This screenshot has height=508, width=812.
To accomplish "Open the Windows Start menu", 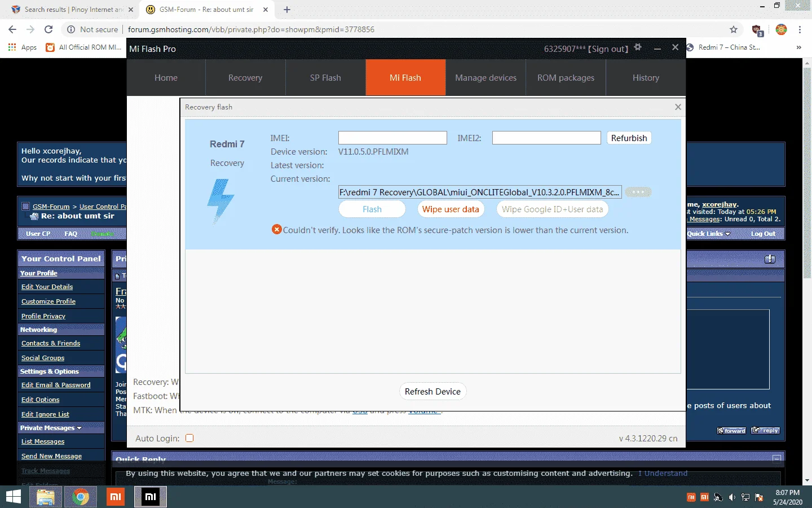I will 14,497.
